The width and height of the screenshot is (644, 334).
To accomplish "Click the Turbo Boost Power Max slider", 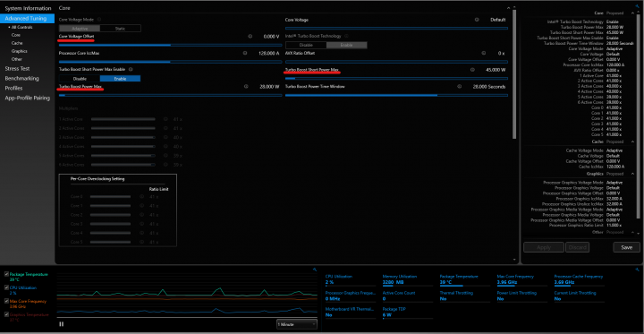I will pyautogui.click(x=171, y=95).
